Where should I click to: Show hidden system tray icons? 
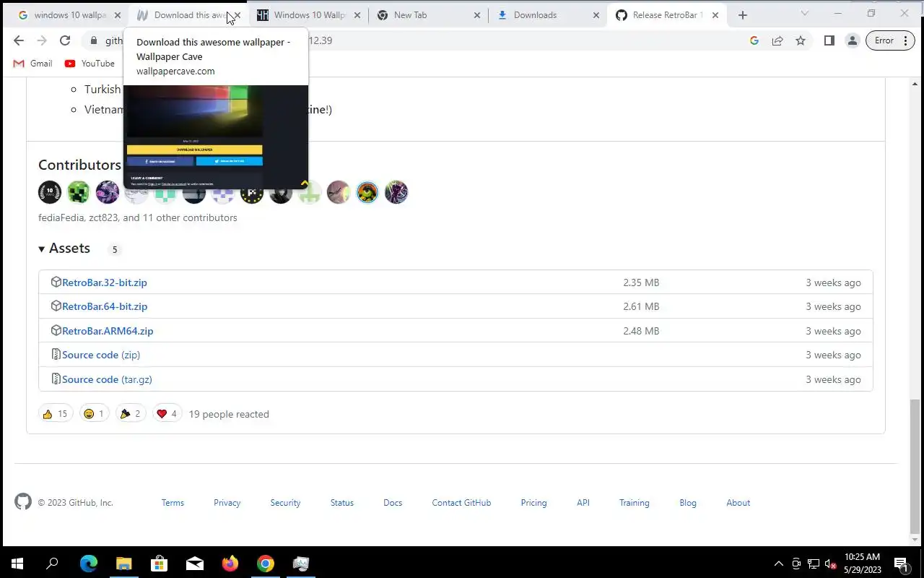point(778,564)
